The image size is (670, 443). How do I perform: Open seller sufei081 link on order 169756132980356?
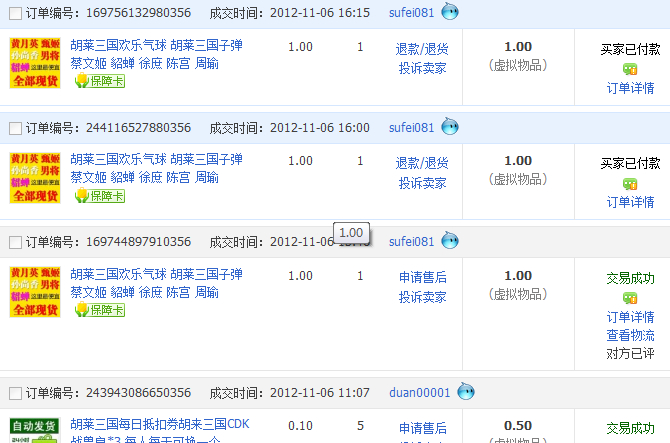point(411,13)
